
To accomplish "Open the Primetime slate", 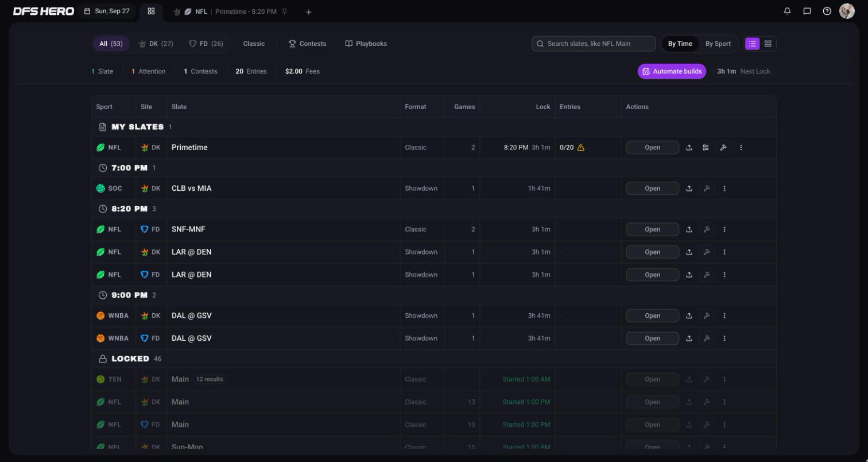I will (x=652, y=148).
